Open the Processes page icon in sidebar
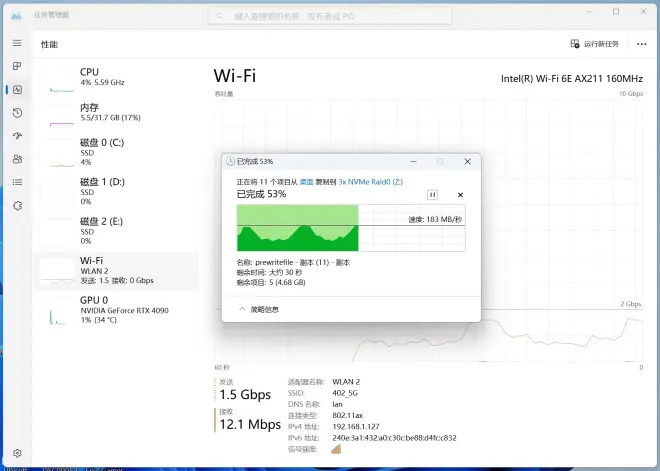 click(x=17, y=66)
